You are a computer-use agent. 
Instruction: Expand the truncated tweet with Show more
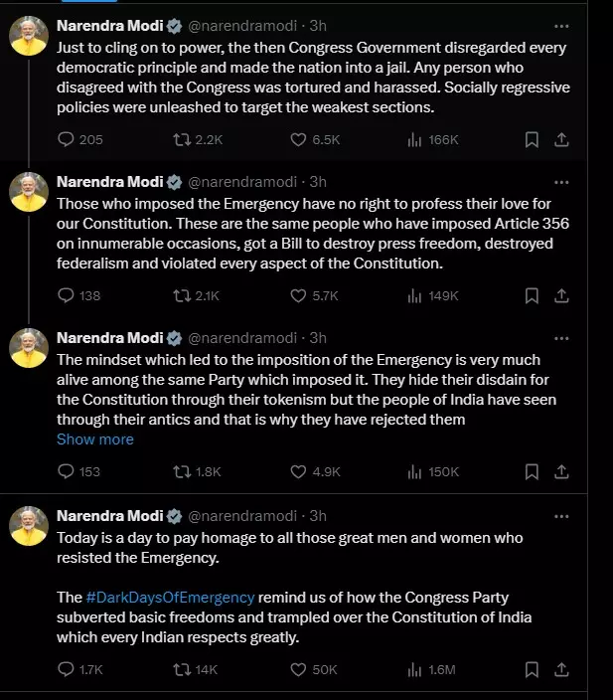[x=94, y=439]
